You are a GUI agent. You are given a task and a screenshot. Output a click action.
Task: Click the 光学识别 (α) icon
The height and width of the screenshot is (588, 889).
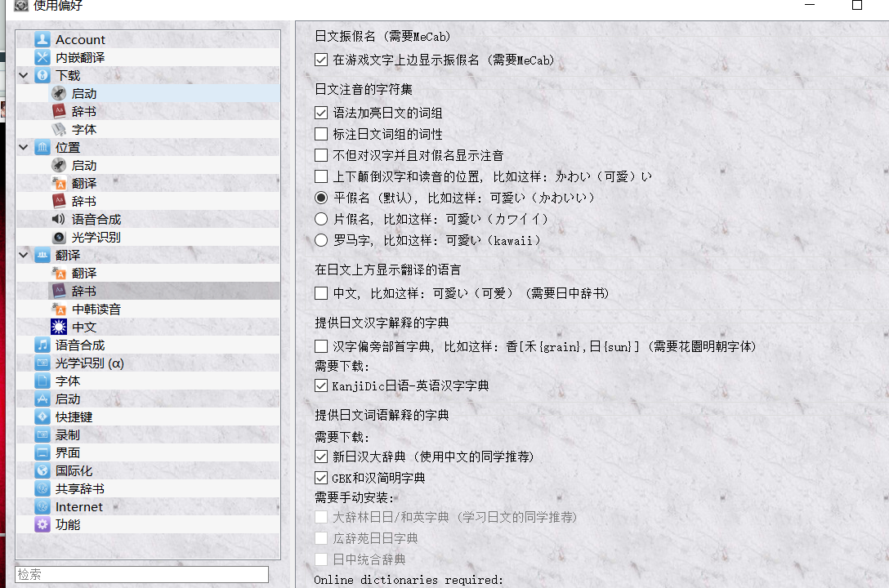coord(42,363)
